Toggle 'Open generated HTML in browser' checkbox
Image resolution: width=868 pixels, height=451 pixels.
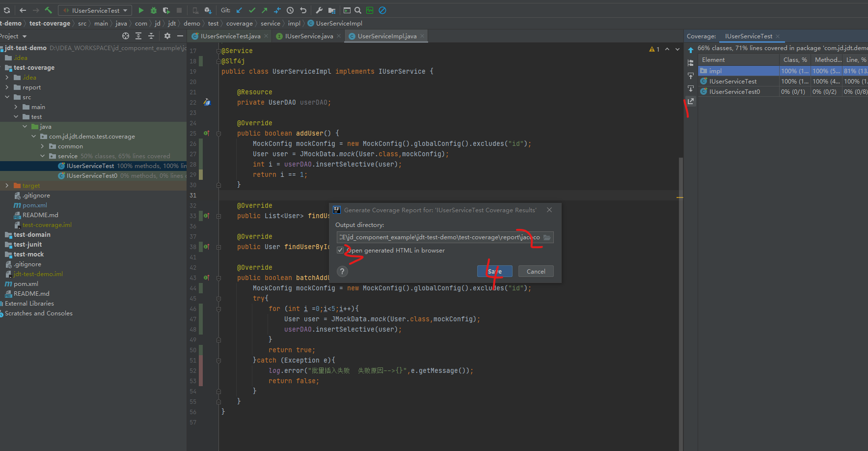340,250
